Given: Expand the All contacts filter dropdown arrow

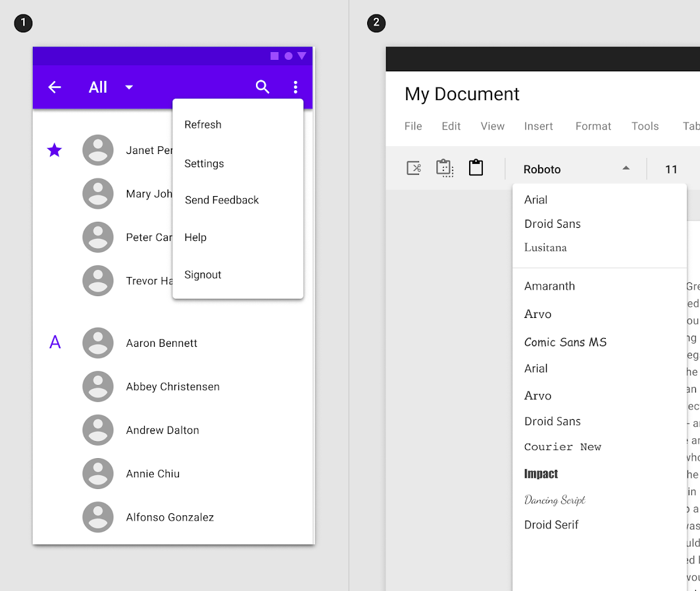Looking at the screenshot, I should (129, 87).
